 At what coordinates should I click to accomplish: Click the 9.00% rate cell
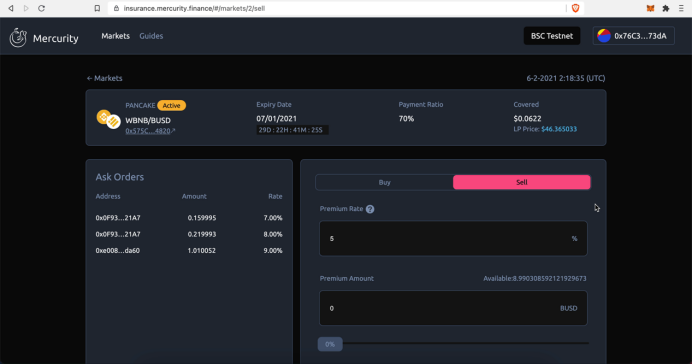click(273, 251)
